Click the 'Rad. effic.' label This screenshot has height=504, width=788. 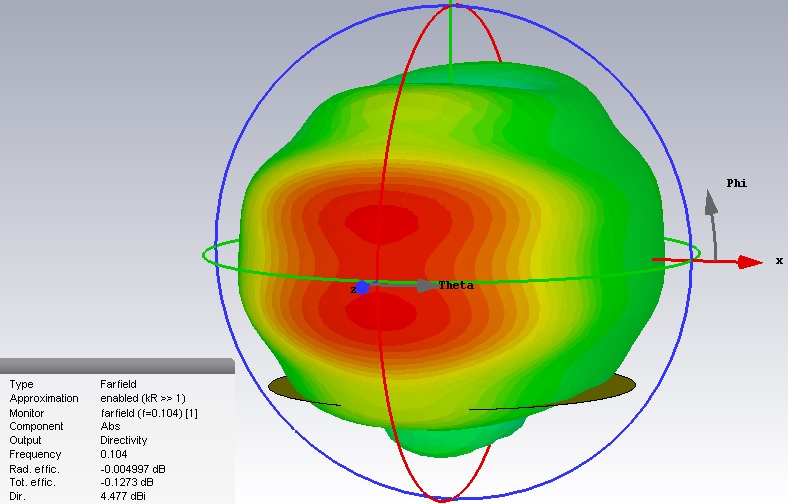pyautogui.click(x=34, y=469)
